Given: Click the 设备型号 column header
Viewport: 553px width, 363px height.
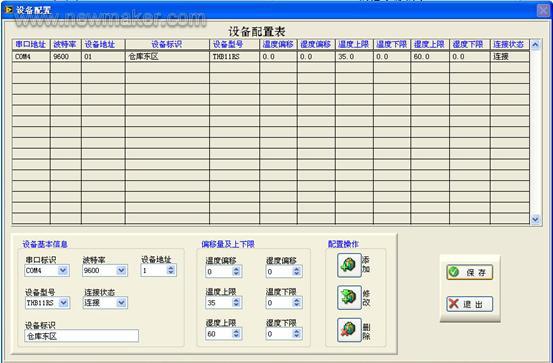Looking at the screenshot, I should coord(235,44).
